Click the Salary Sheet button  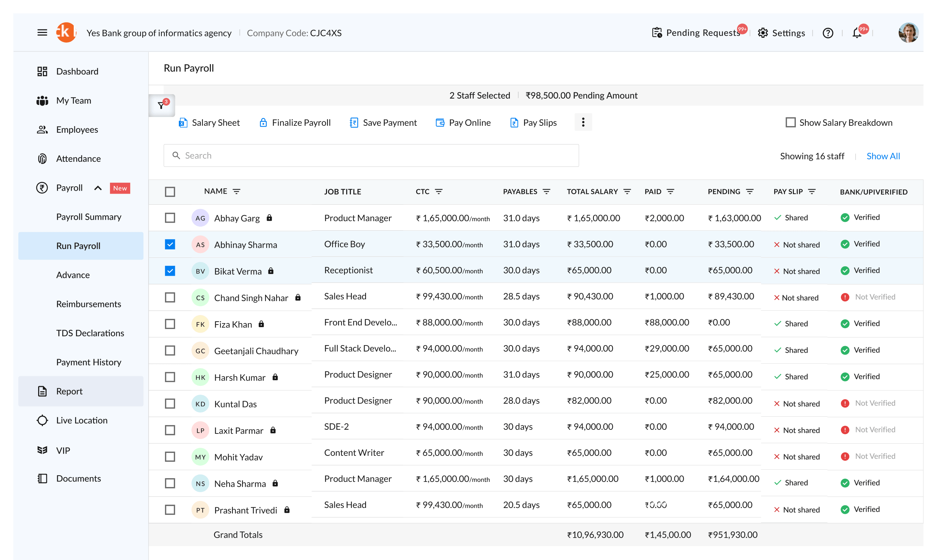209,122
